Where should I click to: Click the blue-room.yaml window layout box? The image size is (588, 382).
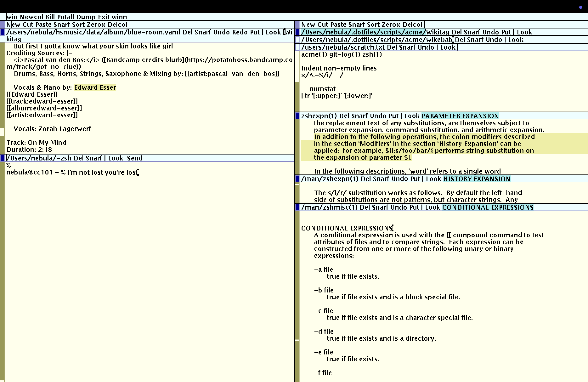pyautogui.click(x=2, y=32)
